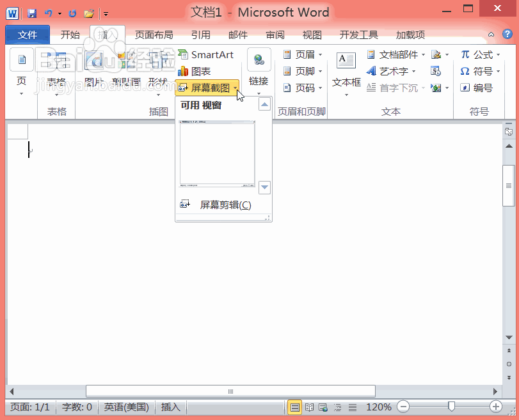This screenshot has height=420, width=519.
Task: Click the vertical scrollbar up arrow
Action: (509, 146)
